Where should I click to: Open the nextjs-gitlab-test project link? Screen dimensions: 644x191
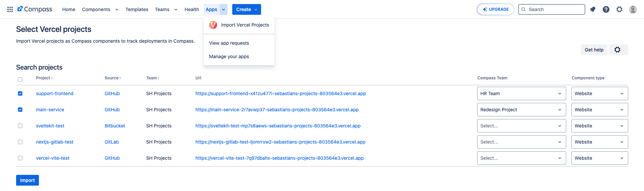55,142
